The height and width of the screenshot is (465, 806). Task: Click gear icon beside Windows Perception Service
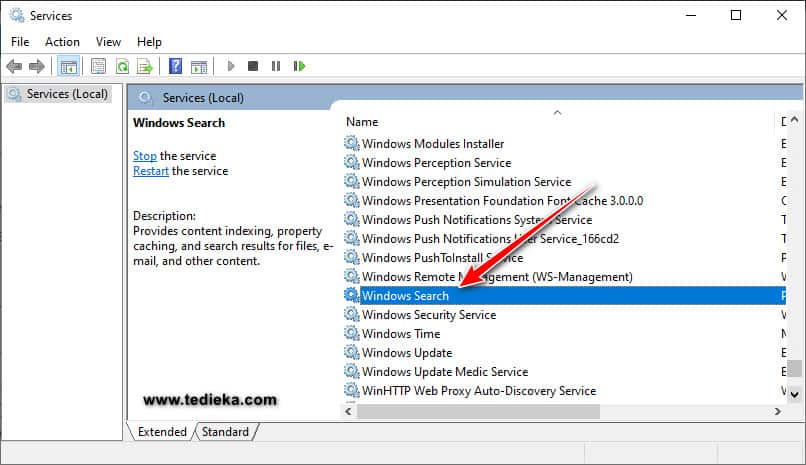click(352, 162)
